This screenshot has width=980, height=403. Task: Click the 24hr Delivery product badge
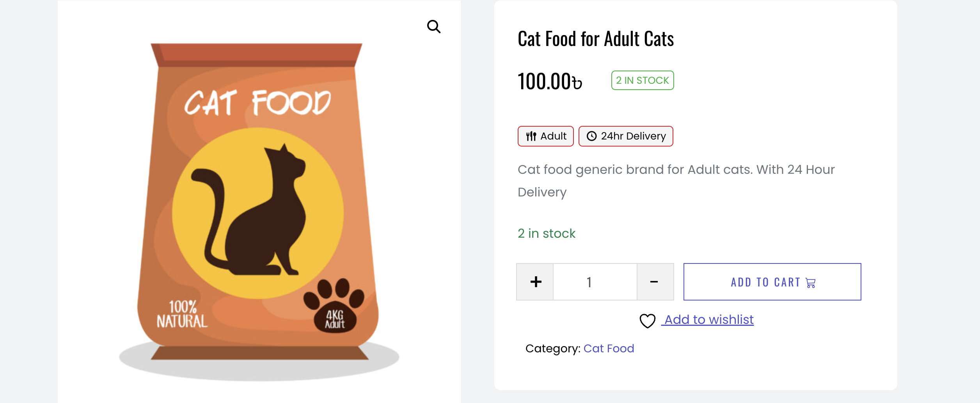click(626, 136)
